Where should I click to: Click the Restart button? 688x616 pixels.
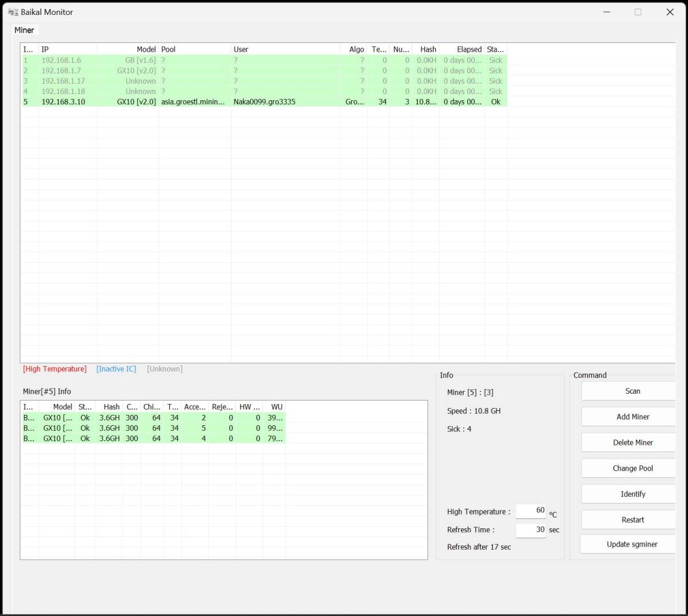click(x=630, y=520)
